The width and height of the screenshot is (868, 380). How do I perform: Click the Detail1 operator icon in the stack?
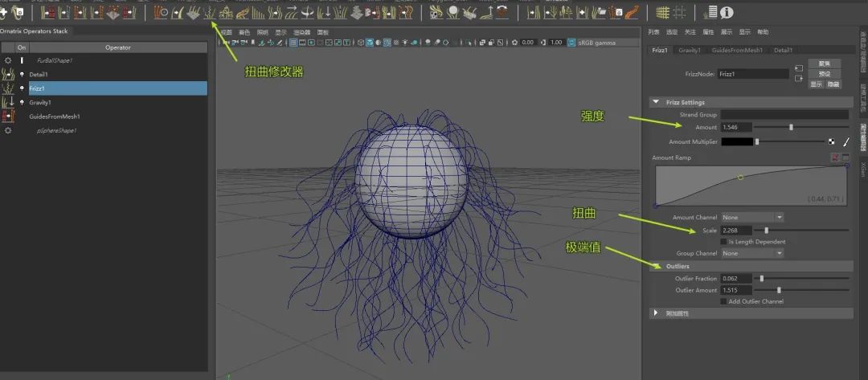click(x=9, y=74)
